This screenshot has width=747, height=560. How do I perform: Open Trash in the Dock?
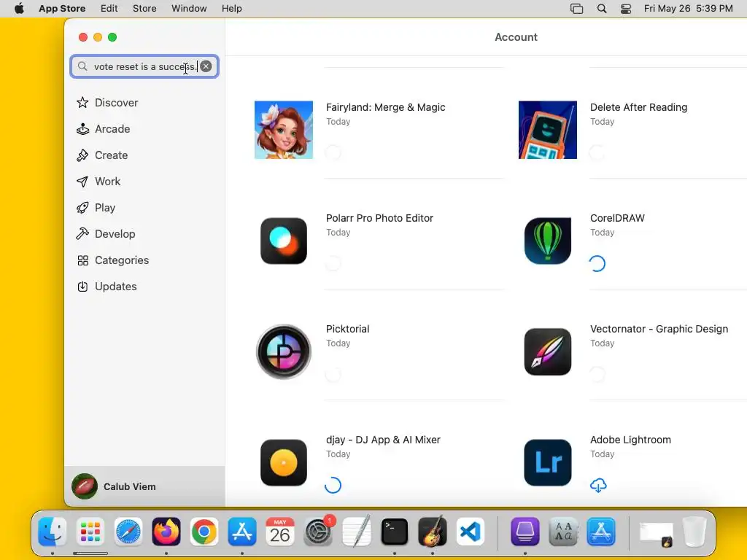pyautogui.click(x=694, y=532)
